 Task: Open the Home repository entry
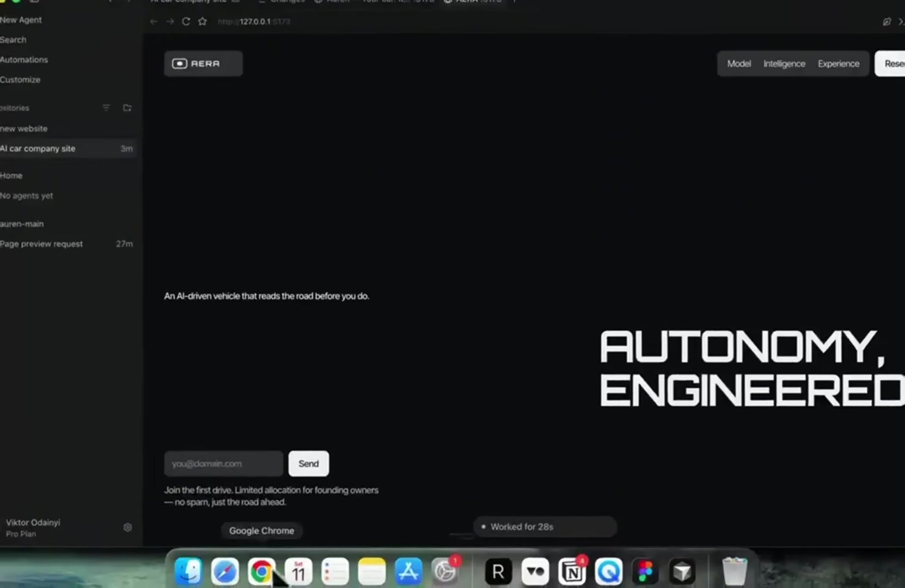(11, 175)
